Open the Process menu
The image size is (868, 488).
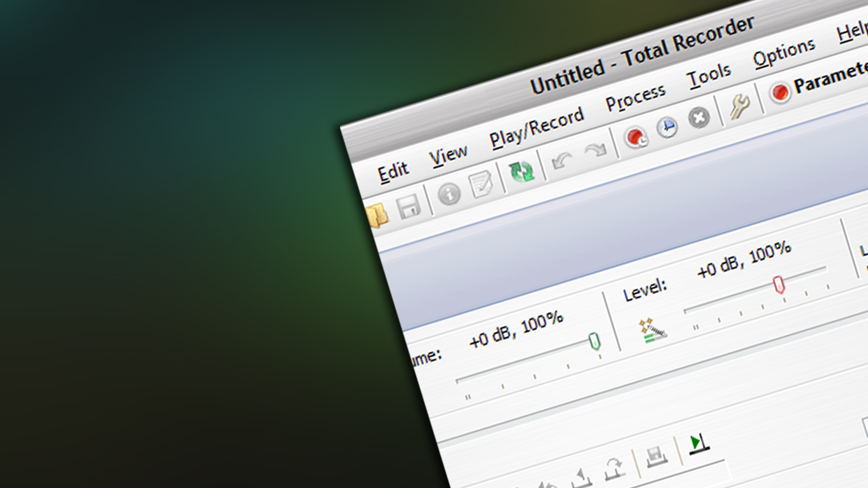pos(635,98)
